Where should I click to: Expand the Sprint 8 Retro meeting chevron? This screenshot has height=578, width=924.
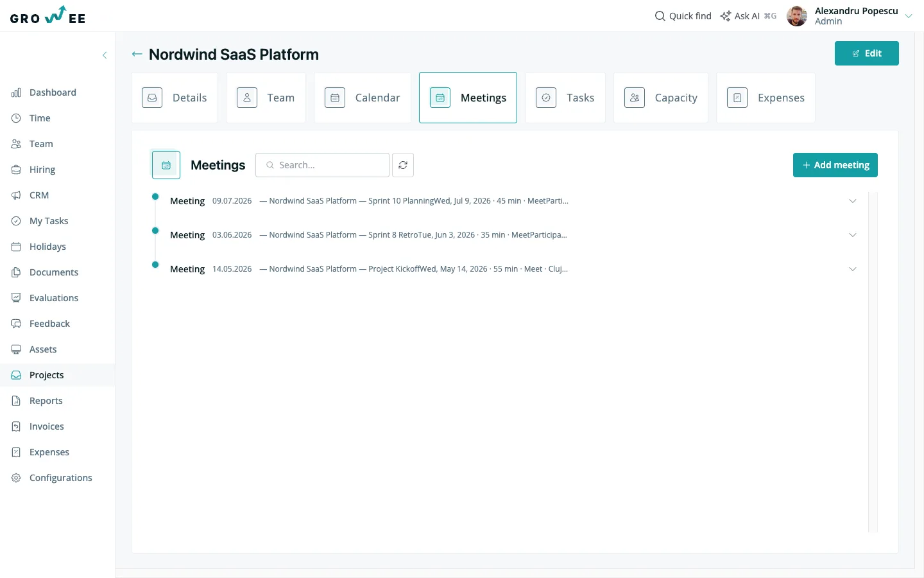pyautogui.click(x=853, y=235)
